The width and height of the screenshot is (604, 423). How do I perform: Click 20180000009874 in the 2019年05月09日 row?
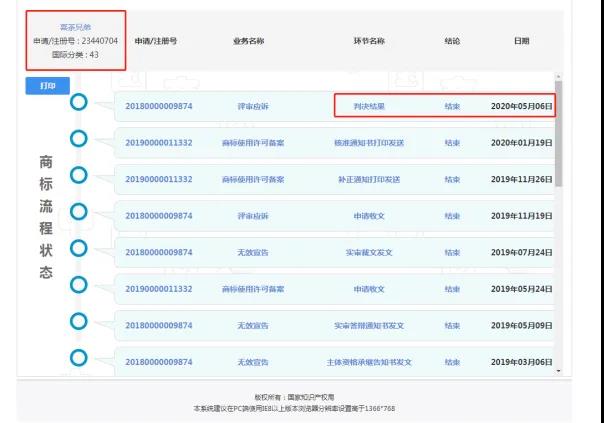[x=159, y=326]
